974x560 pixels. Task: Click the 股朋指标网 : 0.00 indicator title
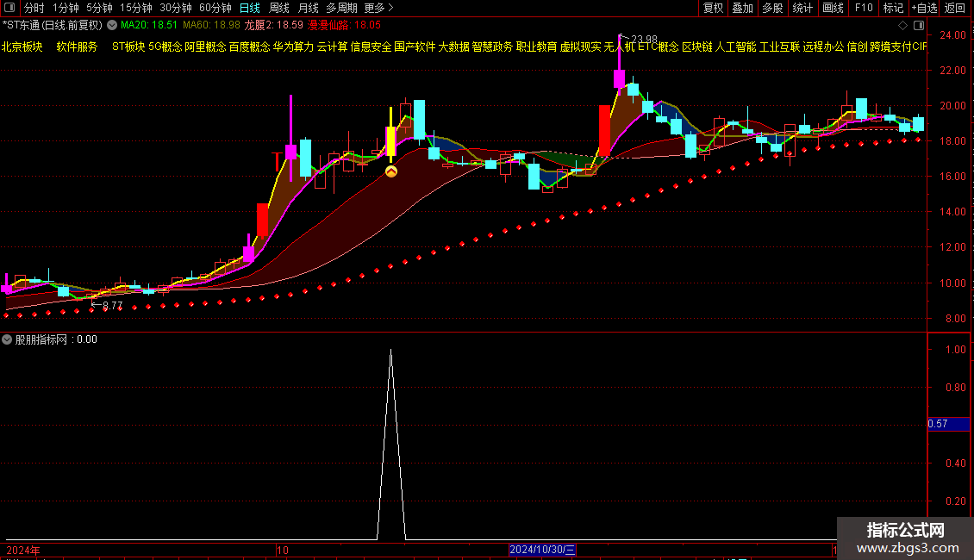click(56, 339)
